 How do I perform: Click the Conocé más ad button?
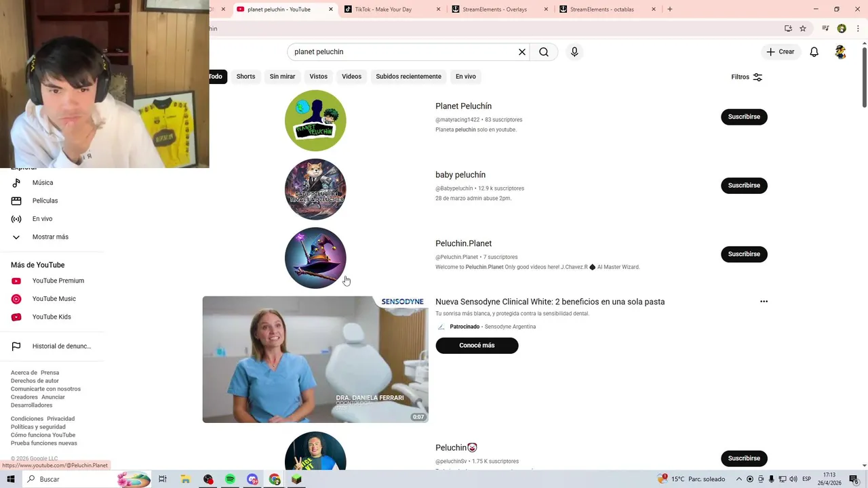click(x=477, y=346)
